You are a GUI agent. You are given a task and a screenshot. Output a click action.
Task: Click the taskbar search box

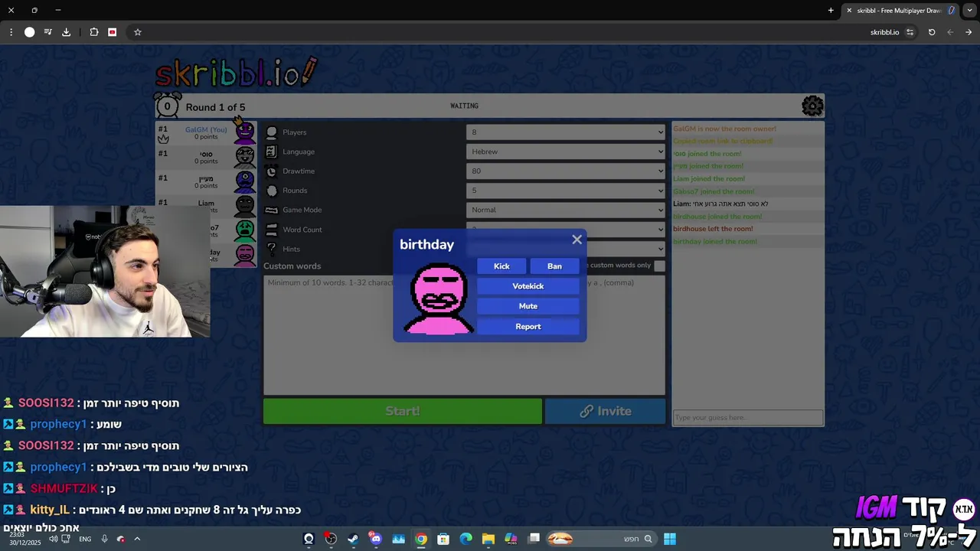[600, 539]
